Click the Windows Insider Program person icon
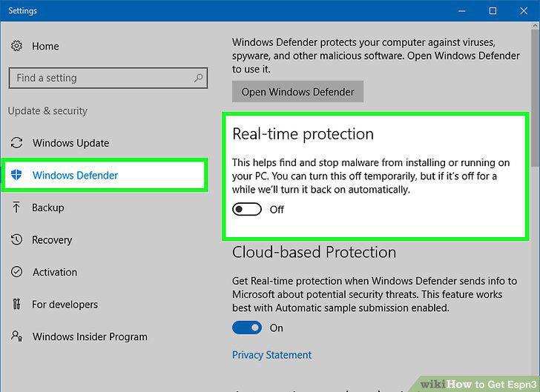Viewport: 540px width, 392px height. click(16, 336)
